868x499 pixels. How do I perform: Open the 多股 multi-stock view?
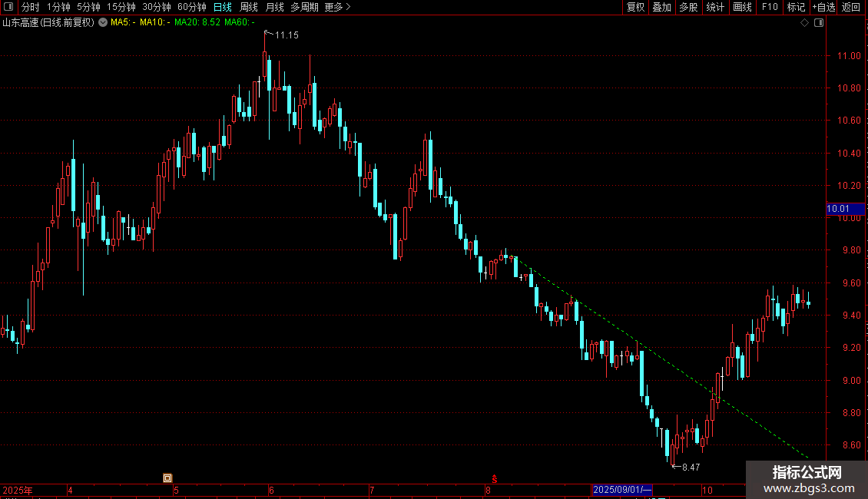click(688, 7)
